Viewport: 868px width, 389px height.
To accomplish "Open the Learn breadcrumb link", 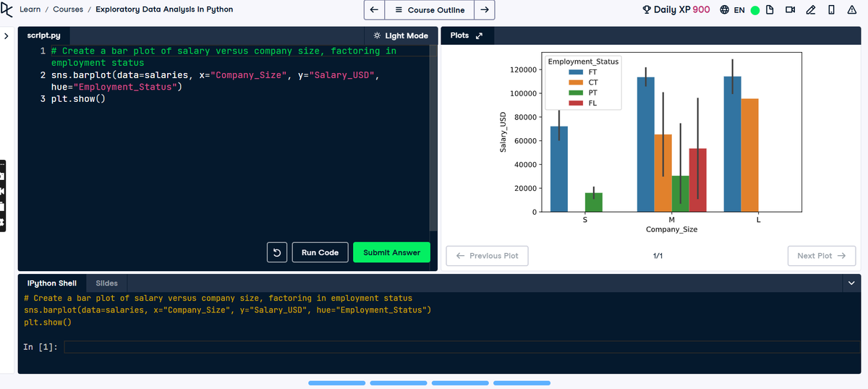I will (30, 9).
